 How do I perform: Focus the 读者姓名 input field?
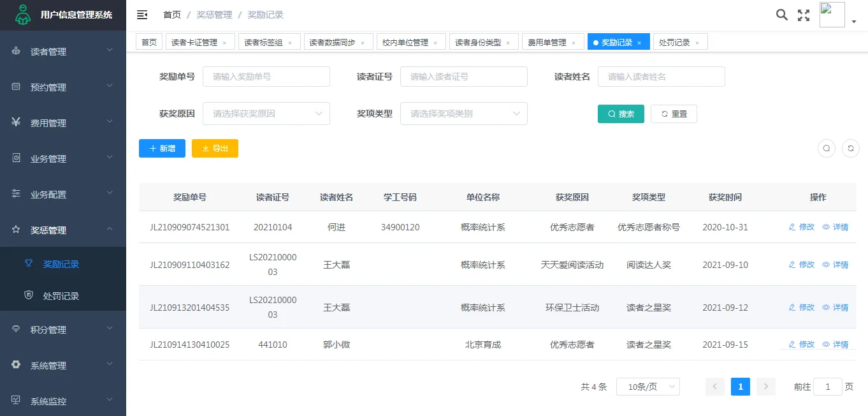coord(662,77)
